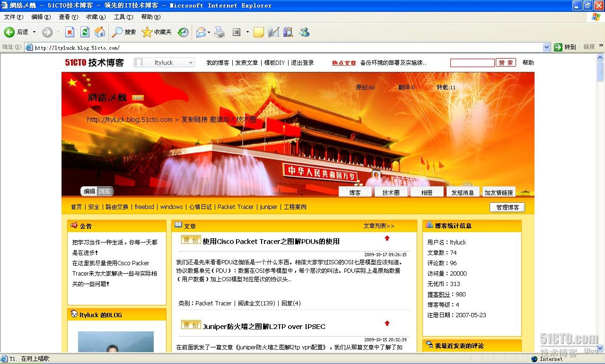
Task: Click the red up arrow beside the Juniper article
Action: 387,323
